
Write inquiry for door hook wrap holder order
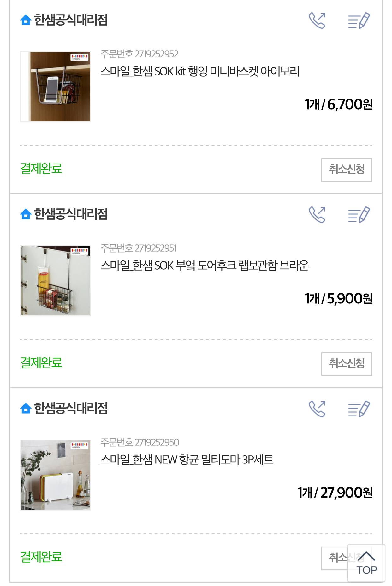coord(359,215)
